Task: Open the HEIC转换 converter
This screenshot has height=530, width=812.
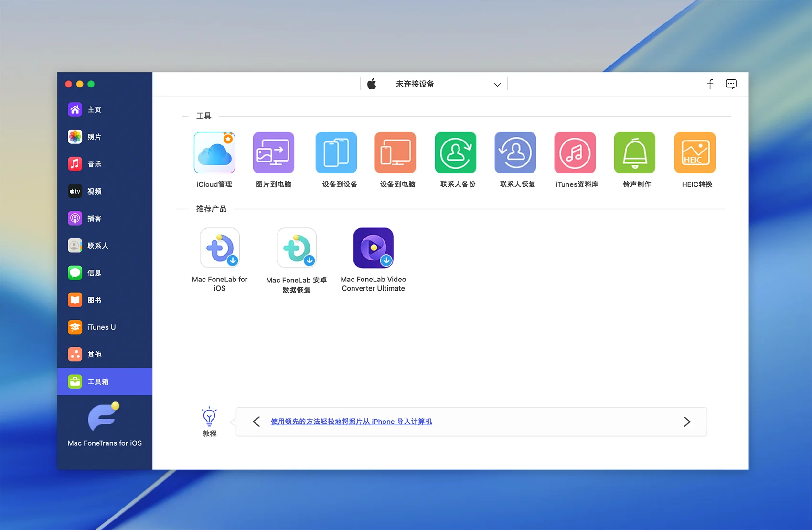Action: pos(694,153)
